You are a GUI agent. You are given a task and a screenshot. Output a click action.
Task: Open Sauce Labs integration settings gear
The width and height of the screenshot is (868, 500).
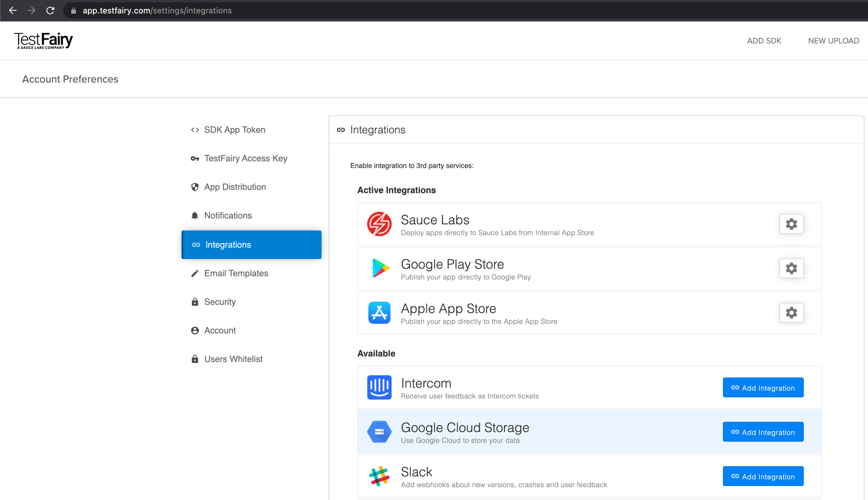(791, 224)
